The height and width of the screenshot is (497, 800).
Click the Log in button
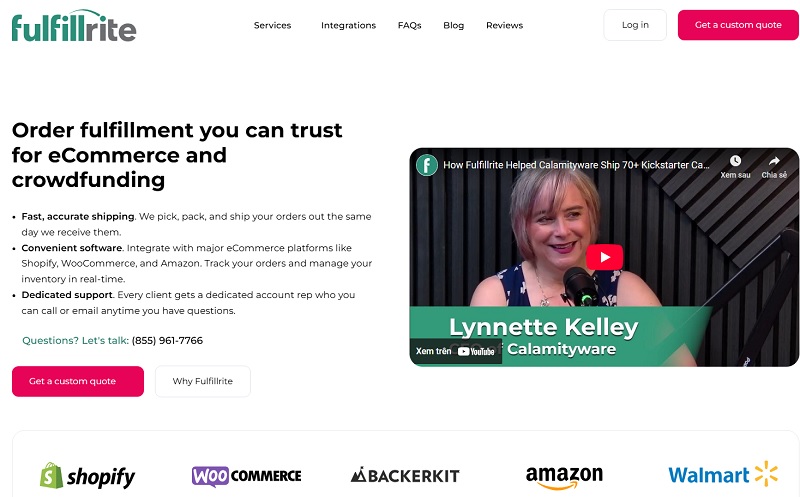[635, 25]
